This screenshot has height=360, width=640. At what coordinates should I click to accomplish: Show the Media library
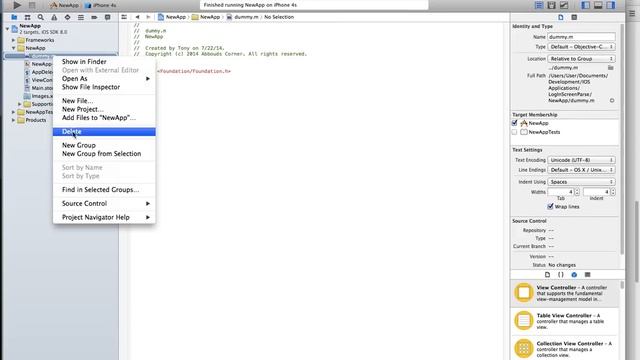pyautogui.click(x=588, y=275)
